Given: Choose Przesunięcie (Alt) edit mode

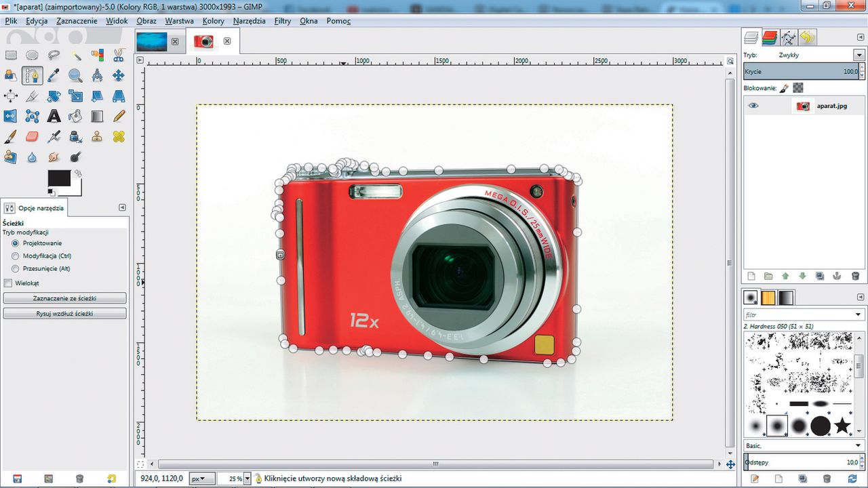Looking at the screenshot, I should (x=15, y=269).
